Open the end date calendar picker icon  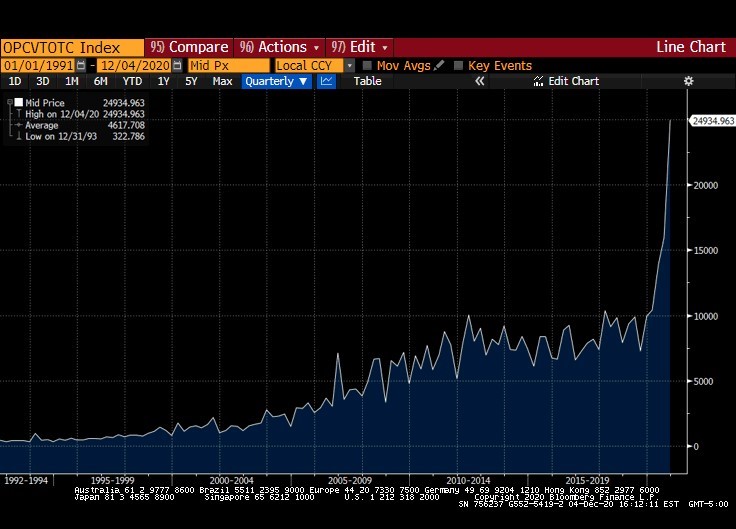point(177,65)
